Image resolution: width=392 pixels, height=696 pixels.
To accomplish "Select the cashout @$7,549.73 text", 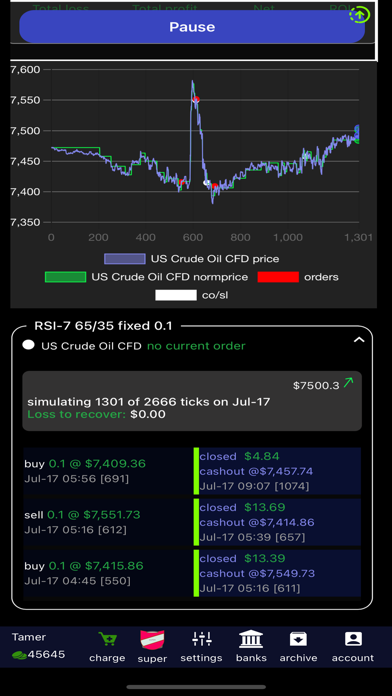I will 257,573.
